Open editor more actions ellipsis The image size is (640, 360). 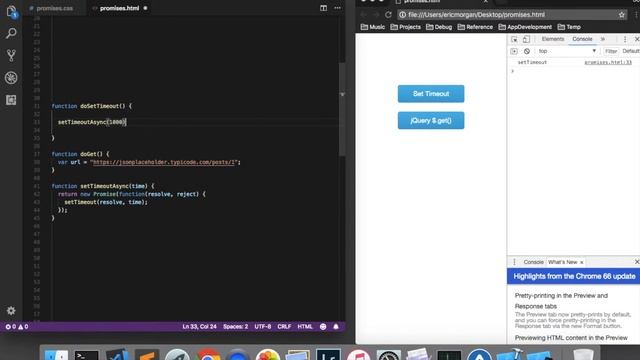(337, 8)
